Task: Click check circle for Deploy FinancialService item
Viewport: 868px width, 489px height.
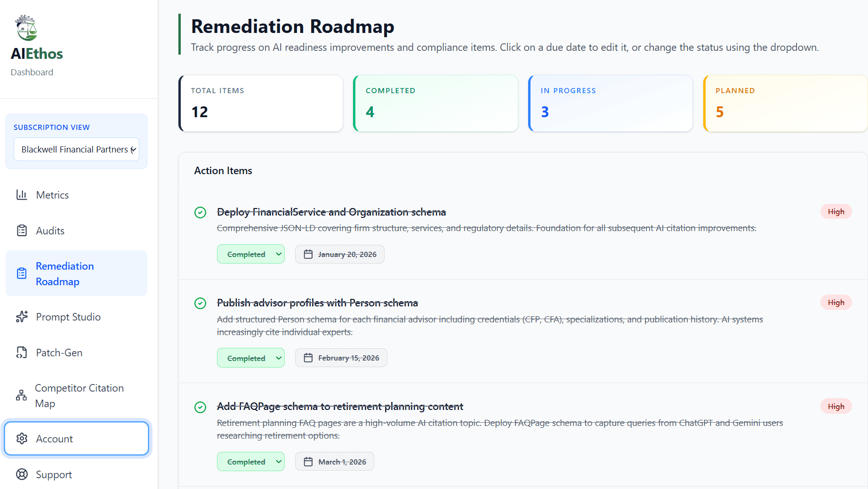Action: 200,212
